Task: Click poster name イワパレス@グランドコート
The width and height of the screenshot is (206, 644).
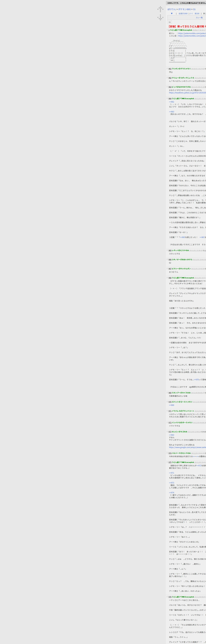Action: pos(183,411)
